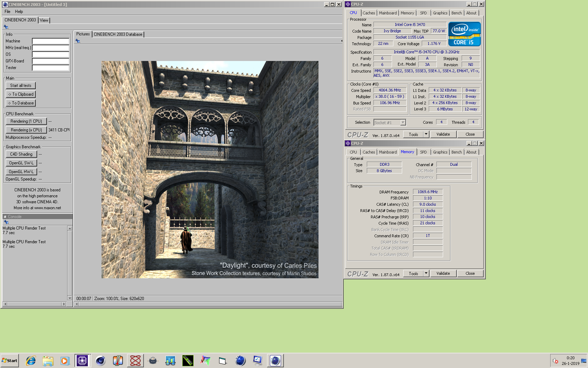Click Validate in lower CPU-Z window
This screenshot has width=588, height=368.
point(443,273)
